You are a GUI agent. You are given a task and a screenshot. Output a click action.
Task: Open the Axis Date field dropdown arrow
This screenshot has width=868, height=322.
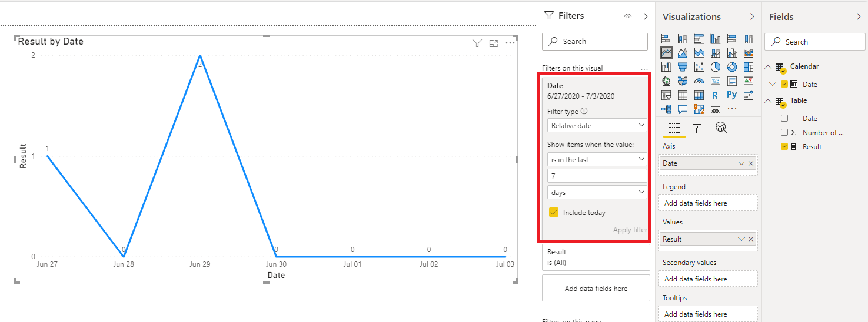(741, 163)
